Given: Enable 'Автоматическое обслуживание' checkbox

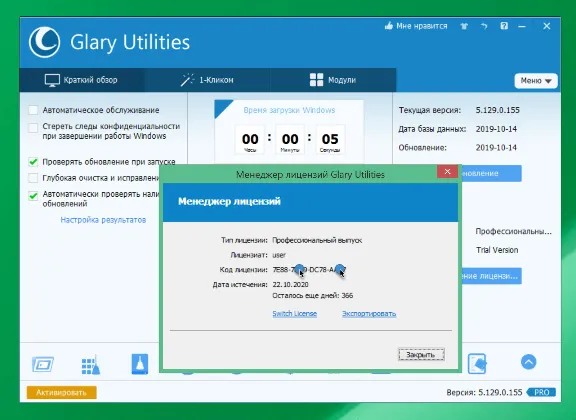Looking at the screenshot, I should click(x=33, y=110).
